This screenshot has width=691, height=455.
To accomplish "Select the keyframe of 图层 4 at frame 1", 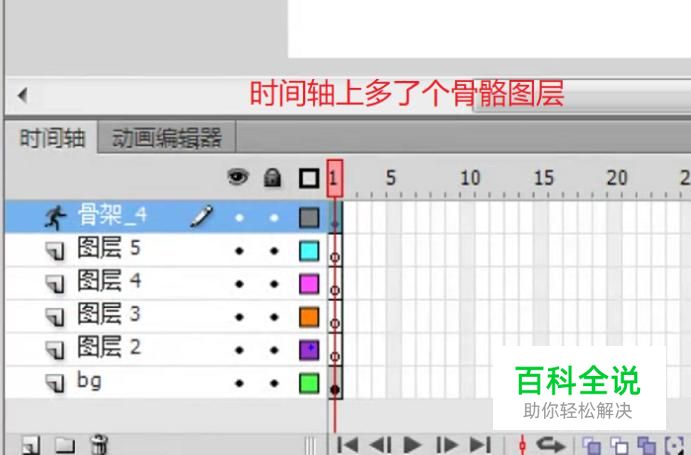I will [335, 283].
